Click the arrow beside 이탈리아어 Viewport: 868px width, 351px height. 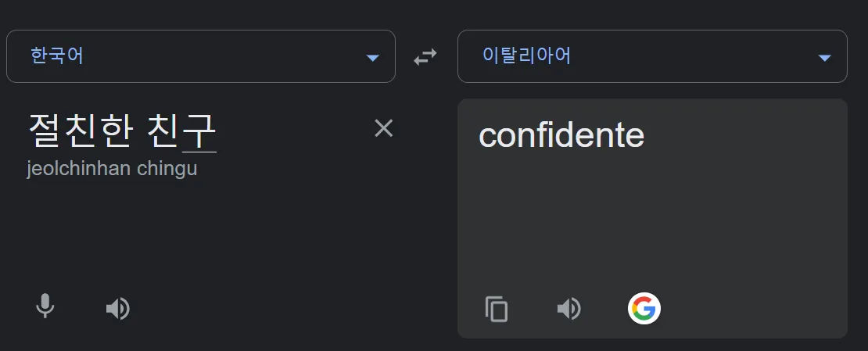[824, 58]
